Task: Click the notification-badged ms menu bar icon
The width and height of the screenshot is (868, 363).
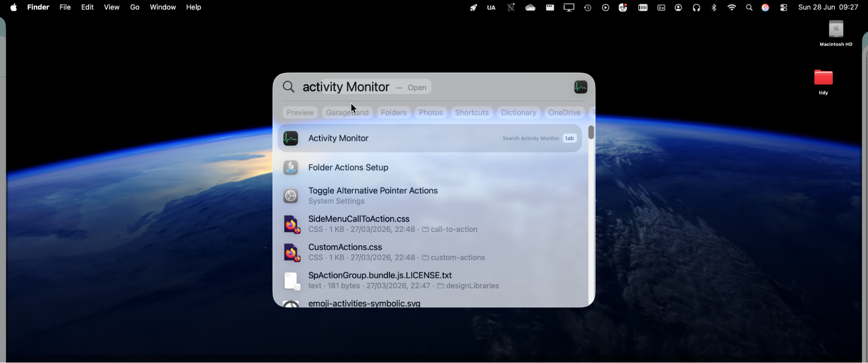Action: click(623, 7)
